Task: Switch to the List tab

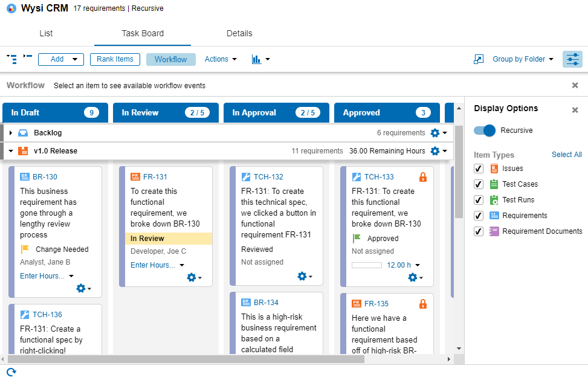Action: click(46, 34)
